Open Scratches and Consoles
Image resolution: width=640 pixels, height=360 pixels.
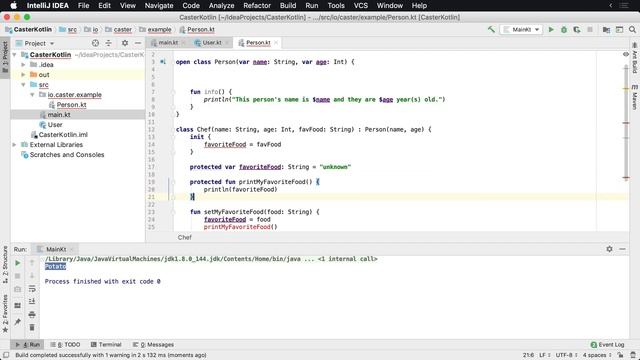[67, 155]
